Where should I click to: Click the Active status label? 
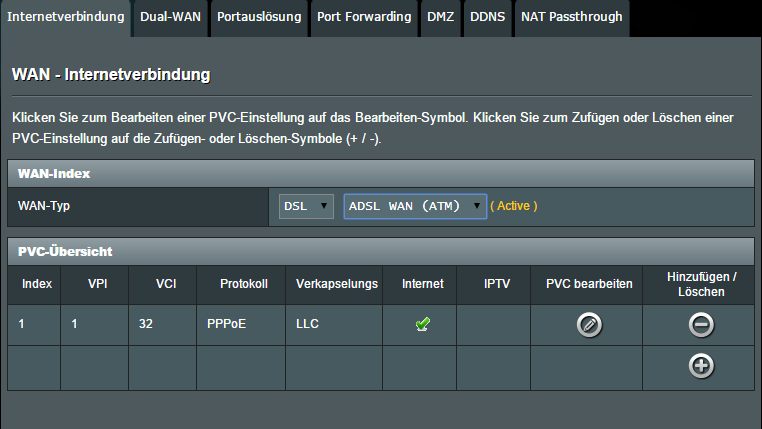pos(514,206)
